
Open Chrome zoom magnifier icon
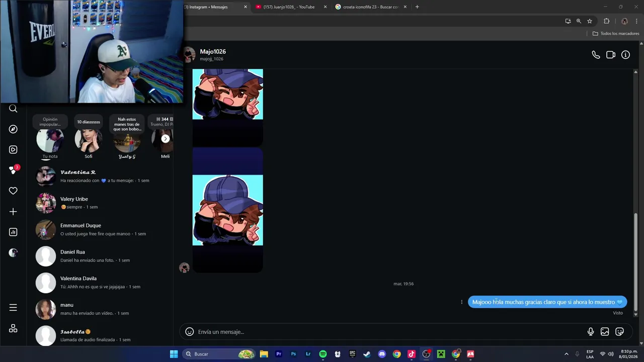tap(579, 21)
